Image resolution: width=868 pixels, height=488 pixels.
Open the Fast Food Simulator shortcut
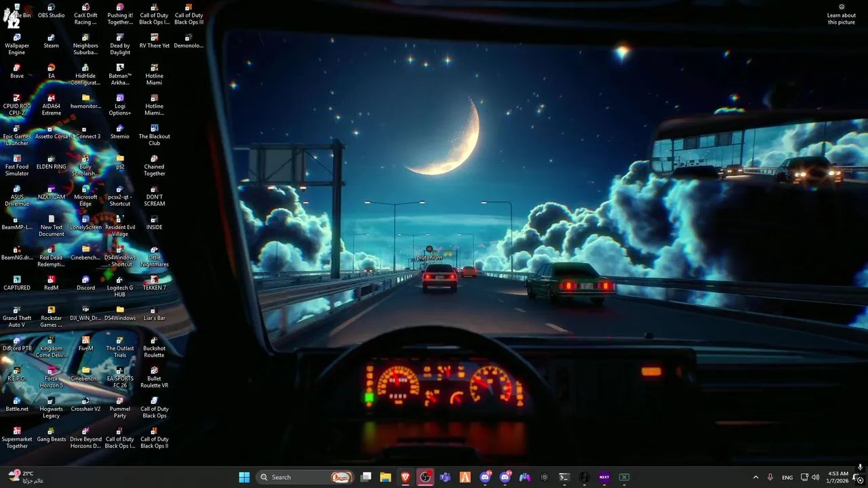tap(17, 166)
